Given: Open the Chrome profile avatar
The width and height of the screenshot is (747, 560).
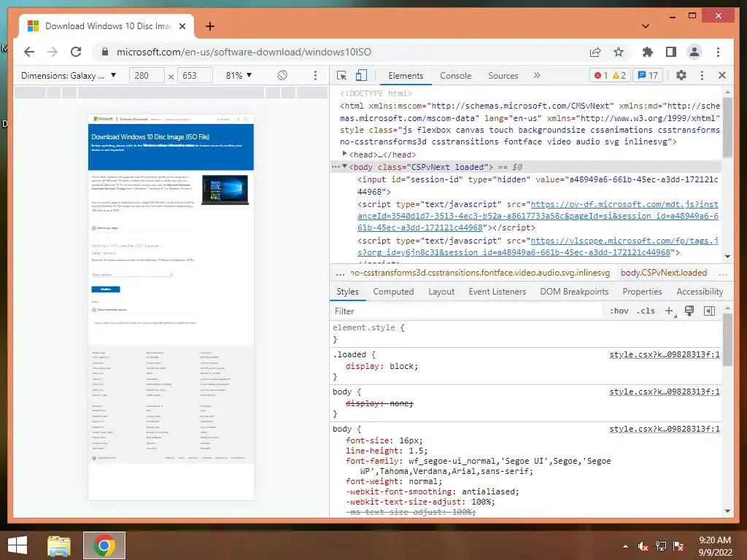Looking at the screenshot, I should click(x=694, y=52).
